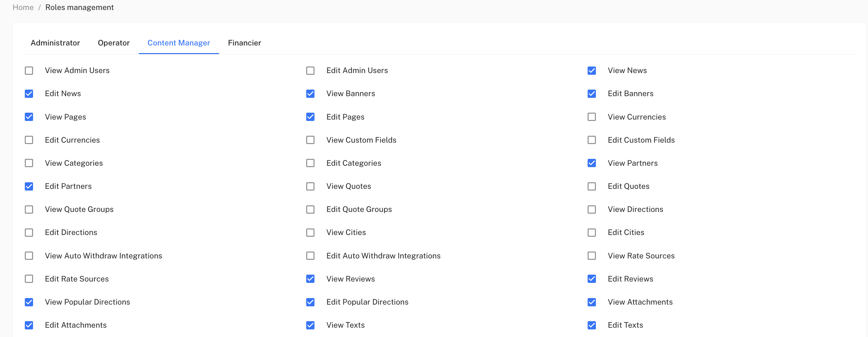
Task: Disable the View News permission
Action: coord(592,71)
